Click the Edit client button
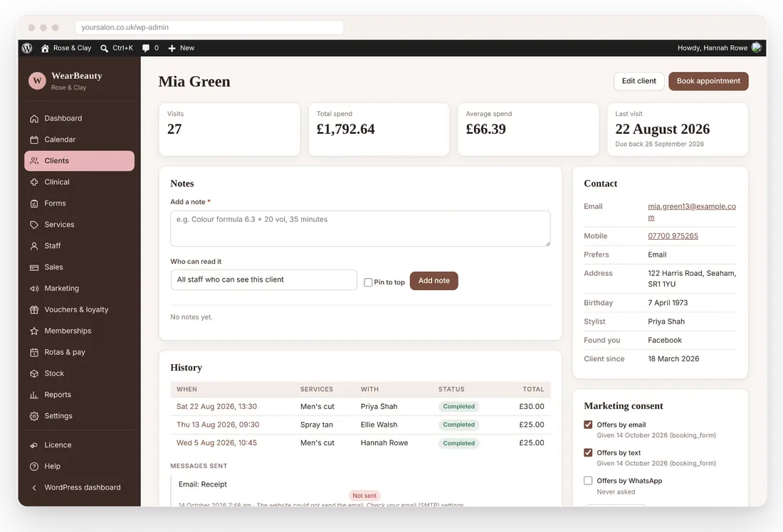The width and height of the screenshot is (783, 532). click(639, 81)
